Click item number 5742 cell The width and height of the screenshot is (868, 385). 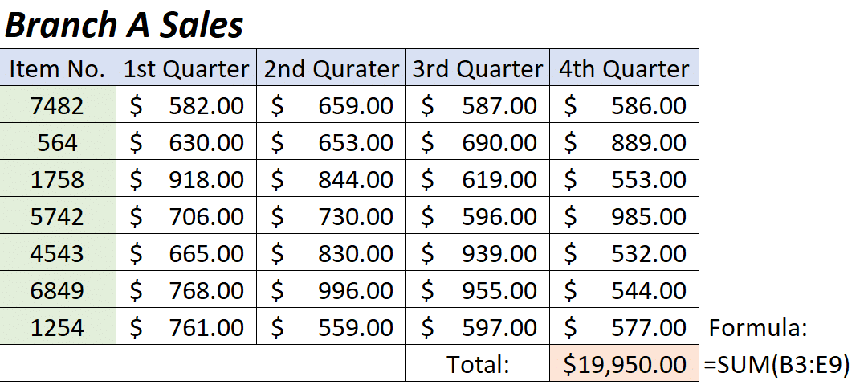point(58,217)
